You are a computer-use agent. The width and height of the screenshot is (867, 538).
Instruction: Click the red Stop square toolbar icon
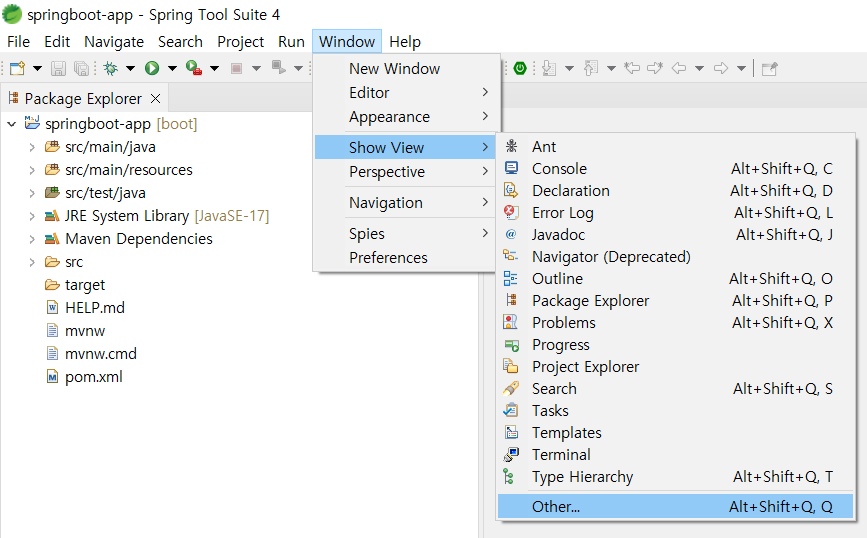[236, 68]
